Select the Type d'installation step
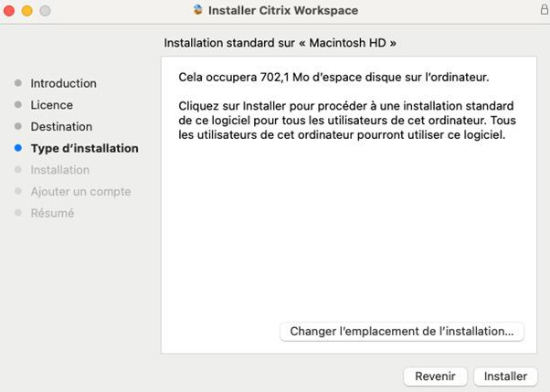 pos(85,148)
